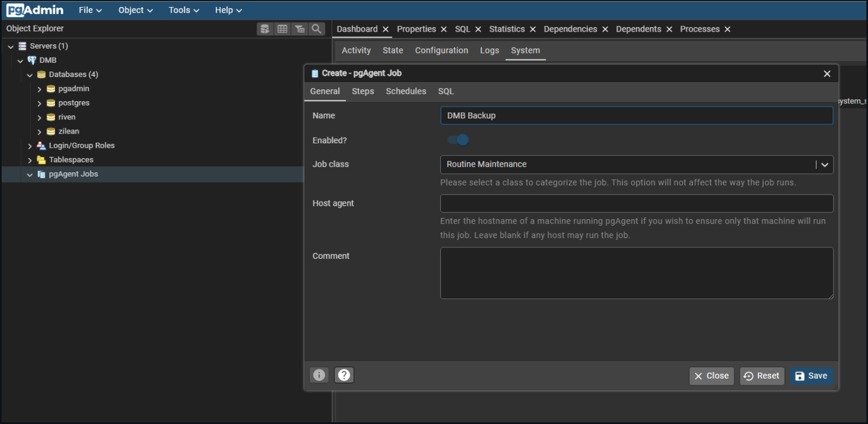This screenshot has width=868, height=424.
Task: Collapse the DMB server node
Action: pyautogui.click(x=20, y=60)
